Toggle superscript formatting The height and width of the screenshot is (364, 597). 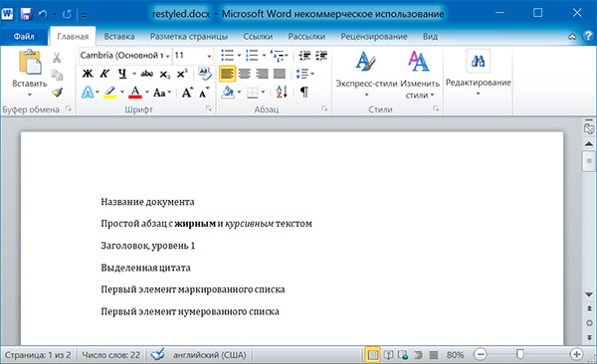point(182,74)
